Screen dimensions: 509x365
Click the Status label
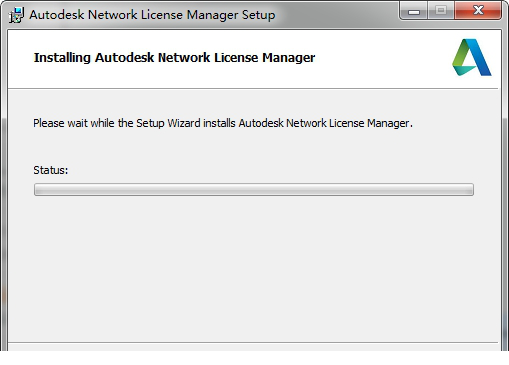(51, 170)
